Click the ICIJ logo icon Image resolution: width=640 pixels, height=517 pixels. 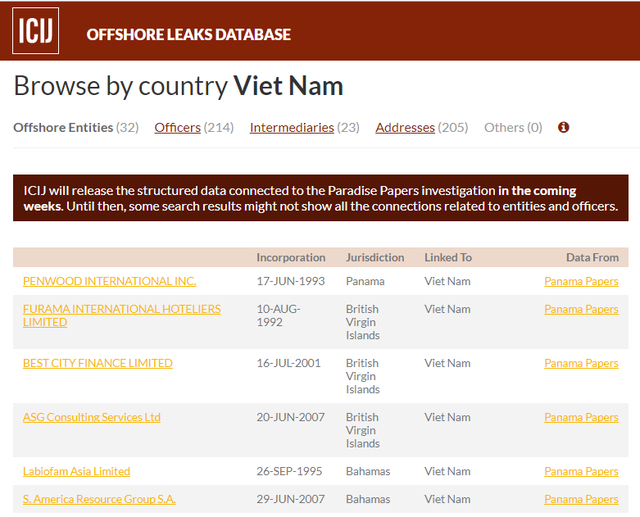(x=35, y=31)
